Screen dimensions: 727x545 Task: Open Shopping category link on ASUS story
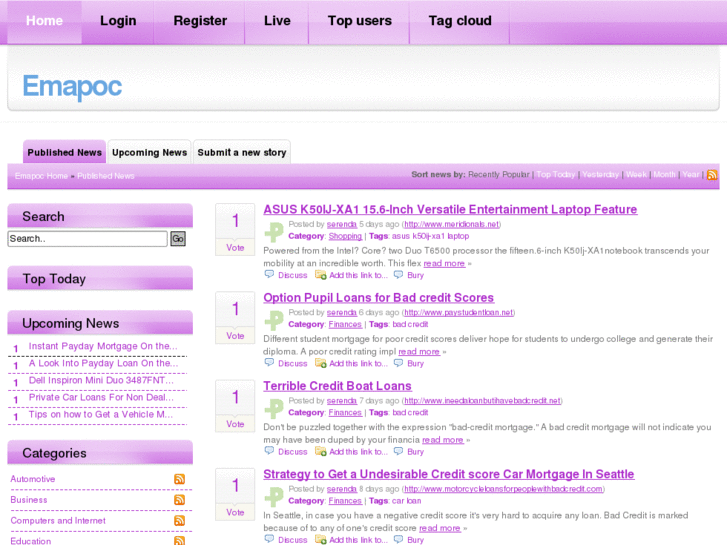pyautogui.click(x=345, y=236)
